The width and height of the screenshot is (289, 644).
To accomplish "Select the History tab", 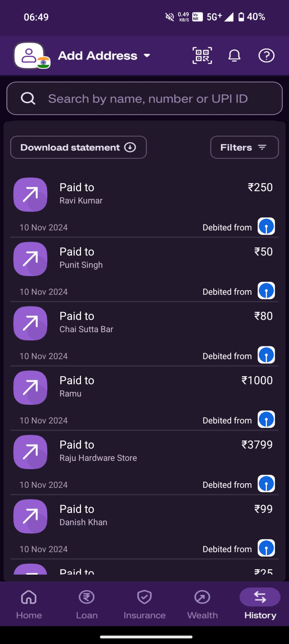I will click(x=260, y=604).
